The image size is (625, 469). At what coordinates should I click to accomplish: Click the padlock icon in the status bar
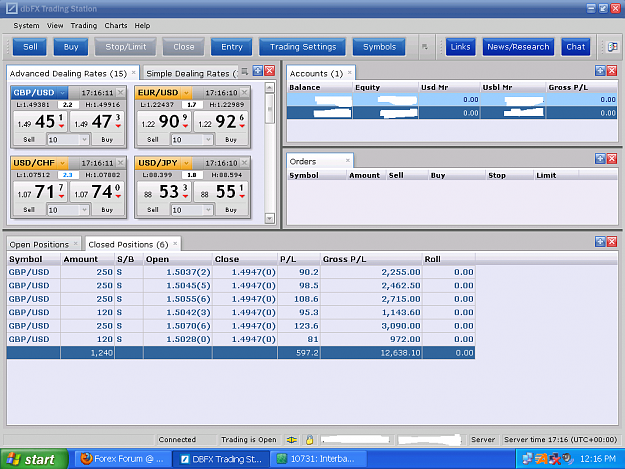(x=309, y=440)
